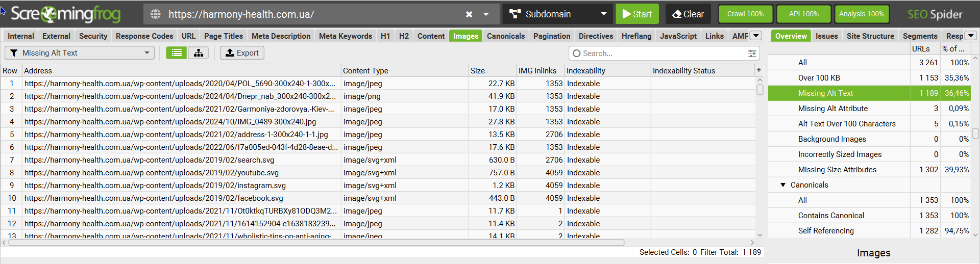Select Missing Size Attributes row
Image resolution: width=980 pixels, height=264 pixels.
[869, 170]
